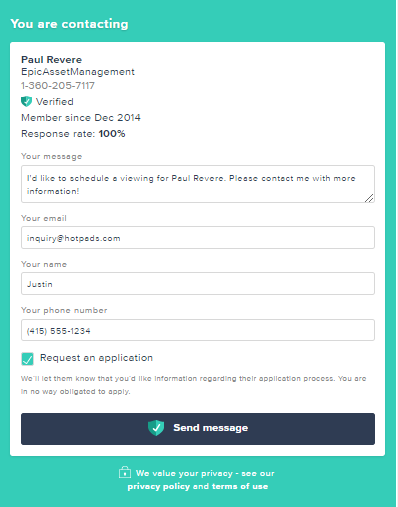
Task: Click the Request an application label
Action: 96,358
